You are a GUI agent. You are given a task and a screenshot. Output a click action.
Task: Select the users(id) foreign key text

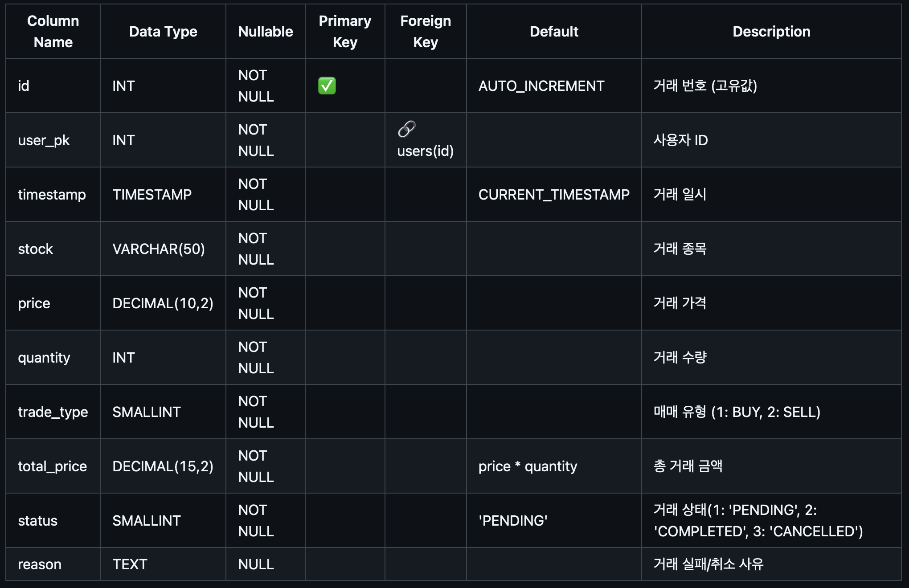(425, 151)
